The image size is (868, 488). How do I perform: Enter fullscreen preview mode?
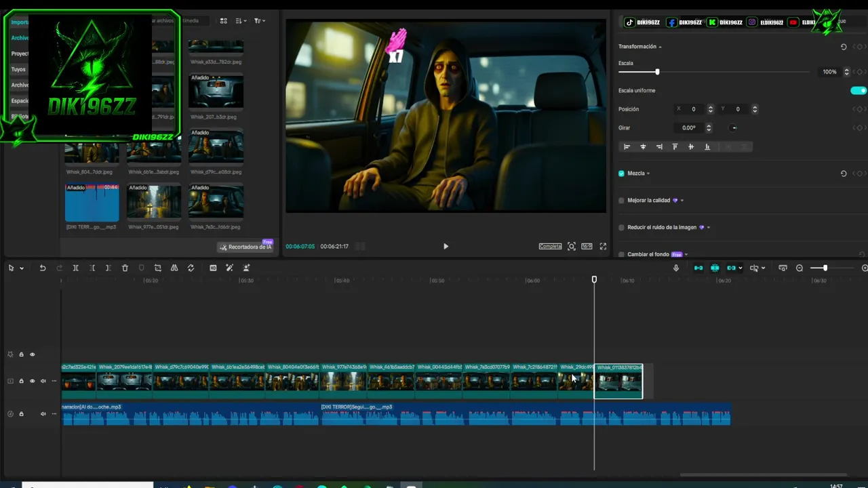[x=603, y=246]
